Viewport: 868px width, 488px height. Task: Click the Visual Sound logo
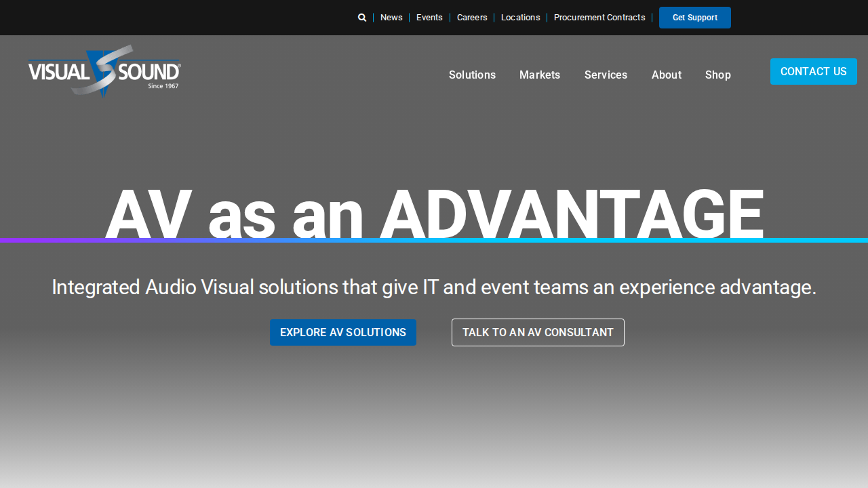[x=104, y=70]
